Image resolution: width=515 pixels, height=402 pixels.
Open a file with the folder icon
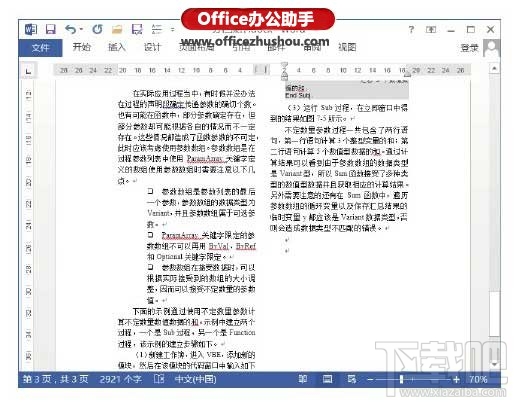point(117,30)
